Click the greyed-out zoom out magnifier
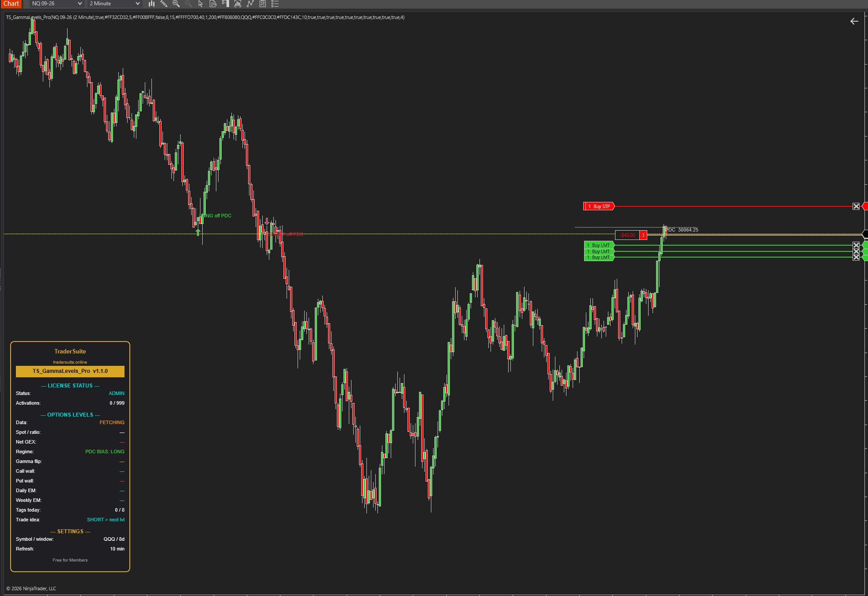 tap(189, 4)
